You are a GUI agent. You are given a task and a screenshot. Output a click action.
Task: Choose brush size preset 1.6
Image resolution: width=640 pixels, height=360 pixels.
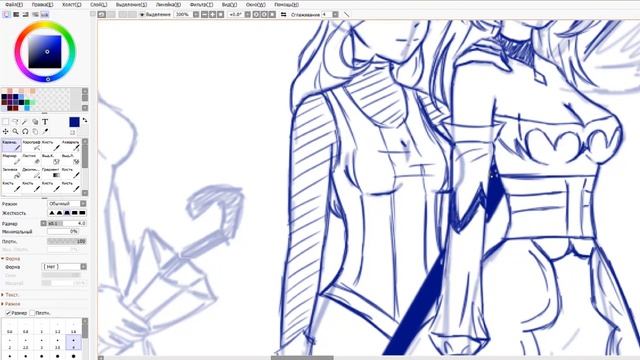[73, 328]
